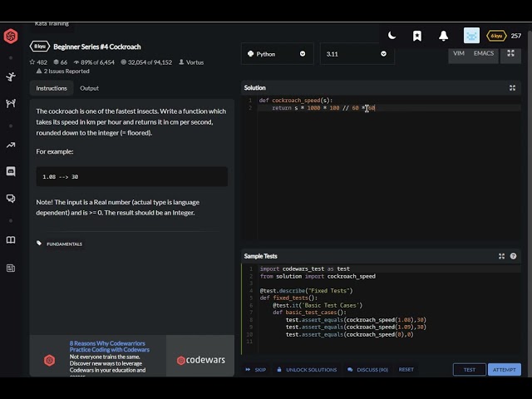The image size is (532, 399).
Task: Click the fullscreen icon beside EMACS
Action: [510, 53]
